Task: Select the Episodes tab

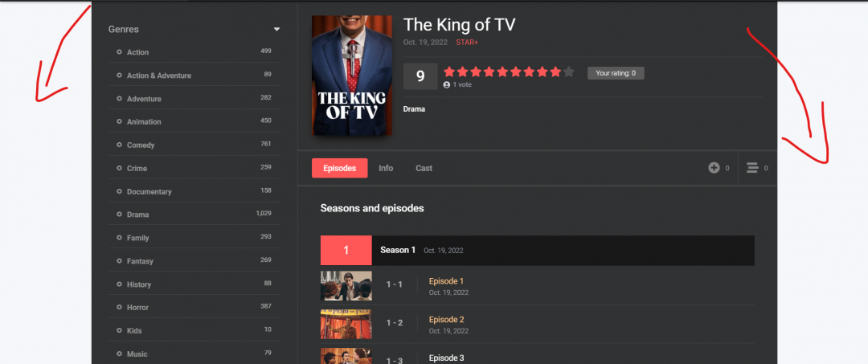Action: [339, 168]
